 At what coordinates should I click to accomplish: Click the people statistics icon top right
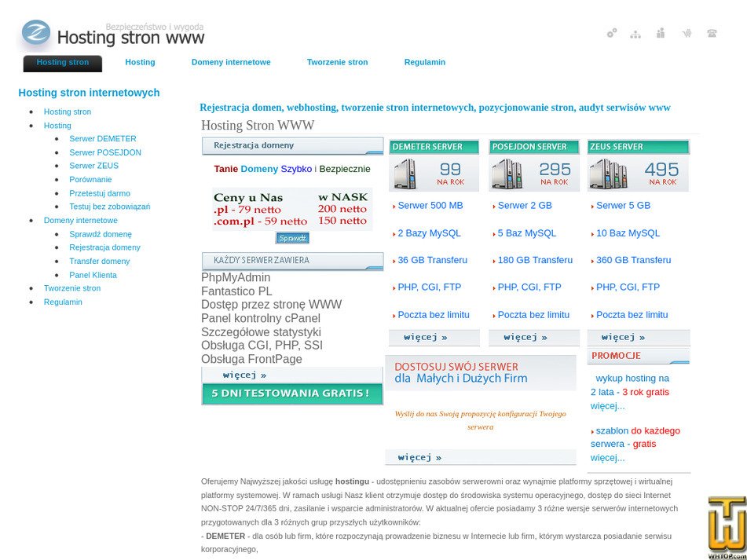[x=661, y=33]
